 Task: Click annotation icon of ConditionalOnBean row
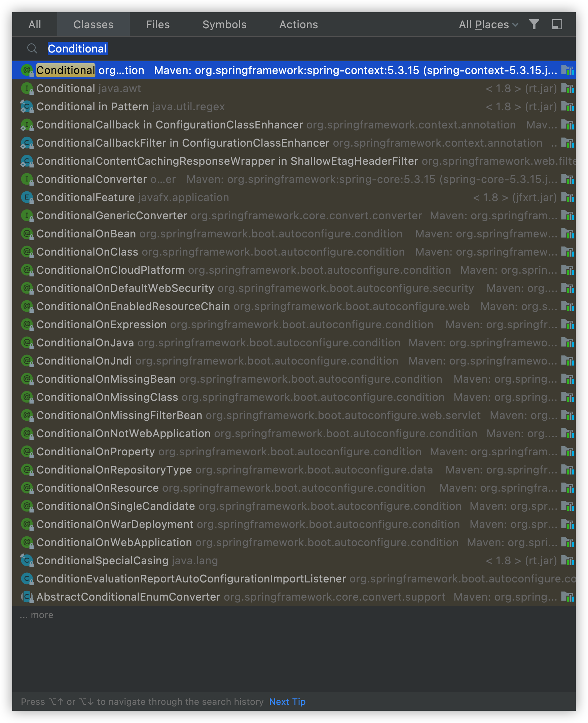pyautogui.click(x=27, y=234)
